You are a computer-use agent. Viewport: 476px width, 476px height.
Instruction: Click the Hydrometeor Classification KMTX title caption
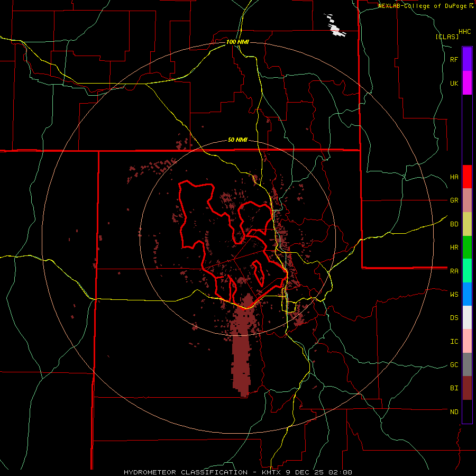click(x=238, y=472)
